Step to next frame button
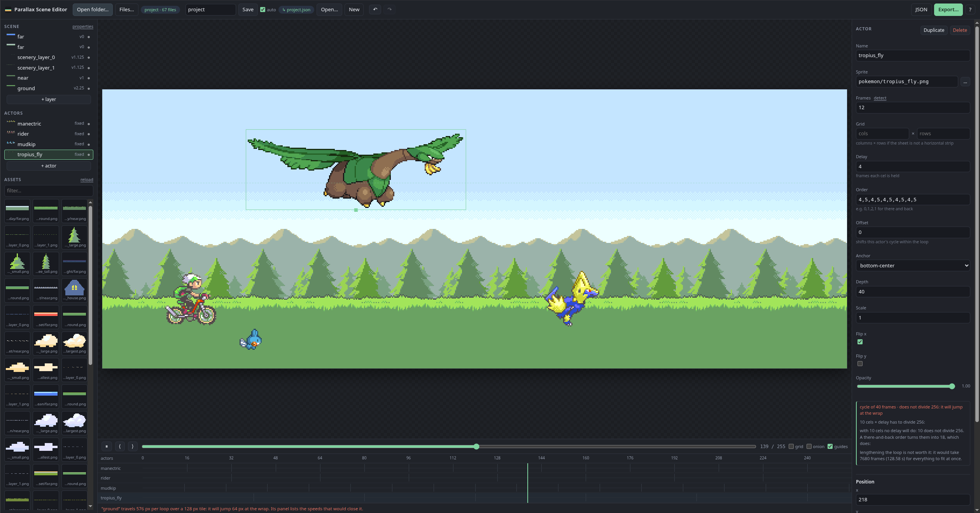The image size is (980, 513). click(x=132, y=447)
